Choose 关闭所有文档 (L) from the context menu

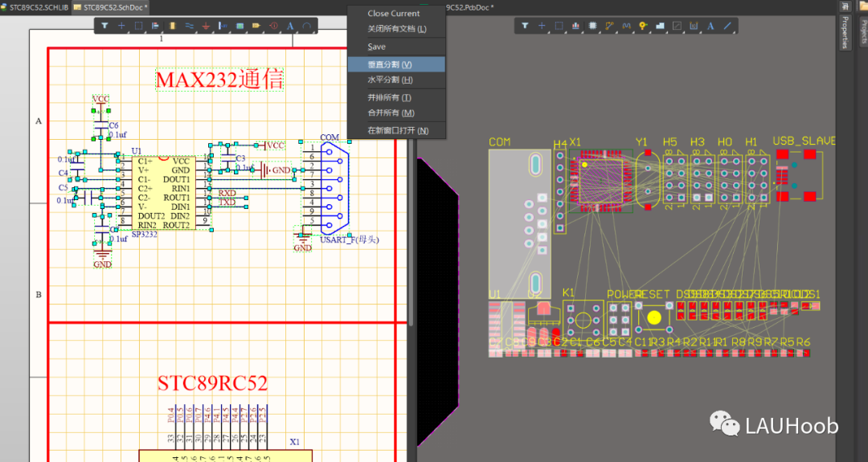(x=396, y=29)
